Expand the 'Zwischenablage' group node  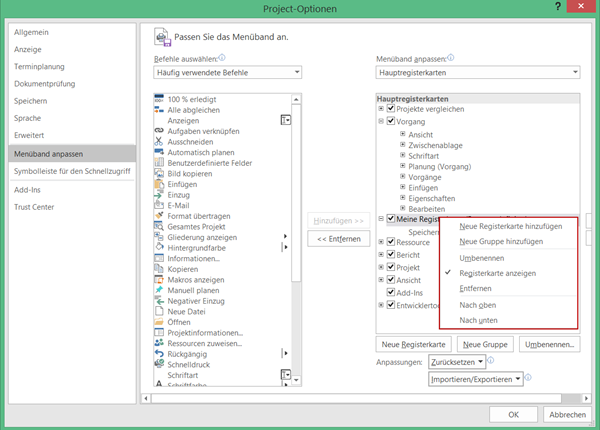click(403, 145)
